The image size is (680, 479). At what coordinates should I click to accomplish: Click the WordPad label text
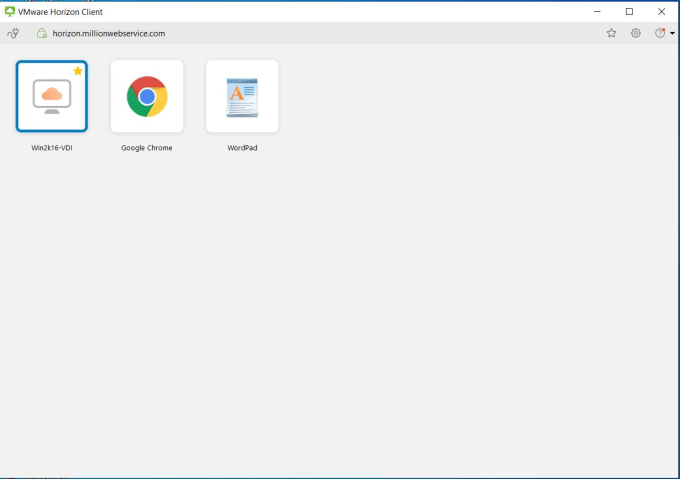click(x=242, y=148)
